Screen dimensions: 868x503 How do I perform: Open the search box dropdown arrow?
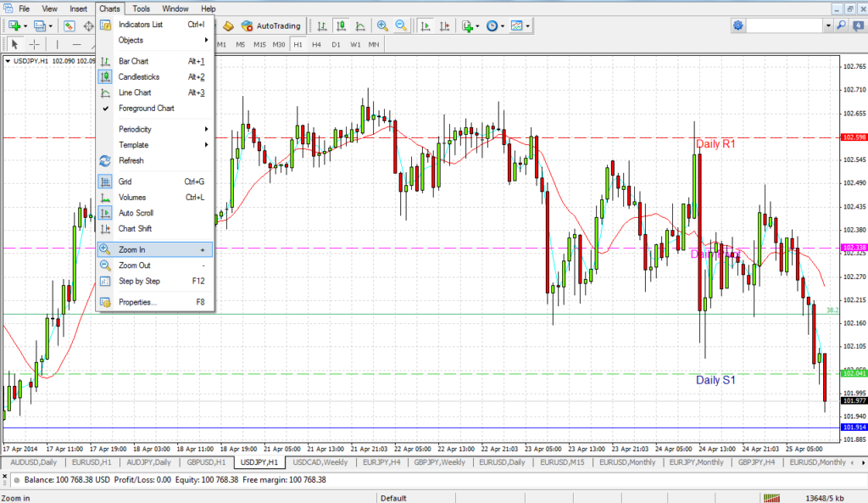[828, 25]
